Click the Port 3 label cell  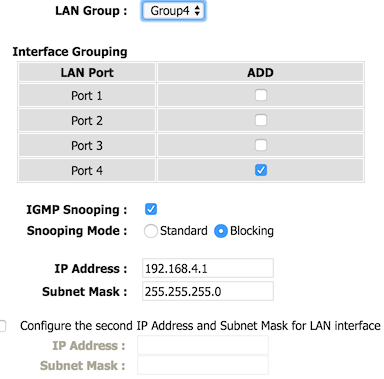(x=87, y=145)
